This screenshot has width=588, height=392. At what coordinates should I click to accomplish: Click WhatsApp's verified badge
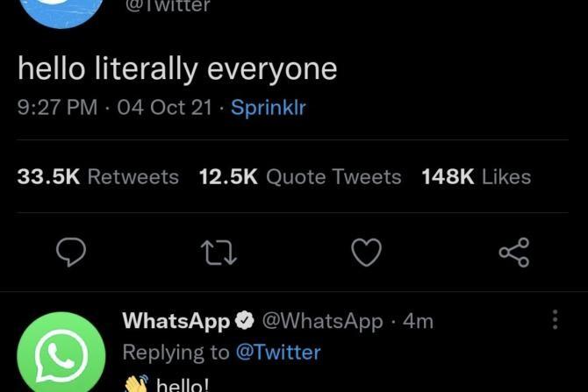coord(245,321)
